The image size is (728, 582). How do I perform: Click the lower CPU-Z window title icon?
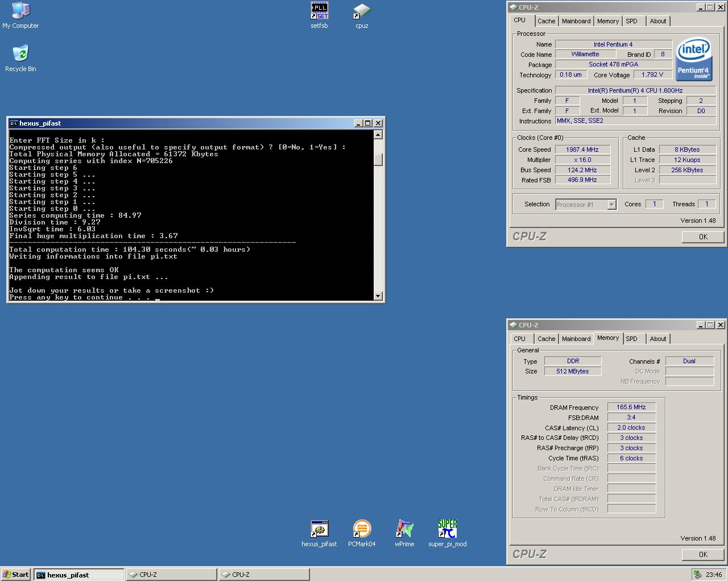coord(513,325)
